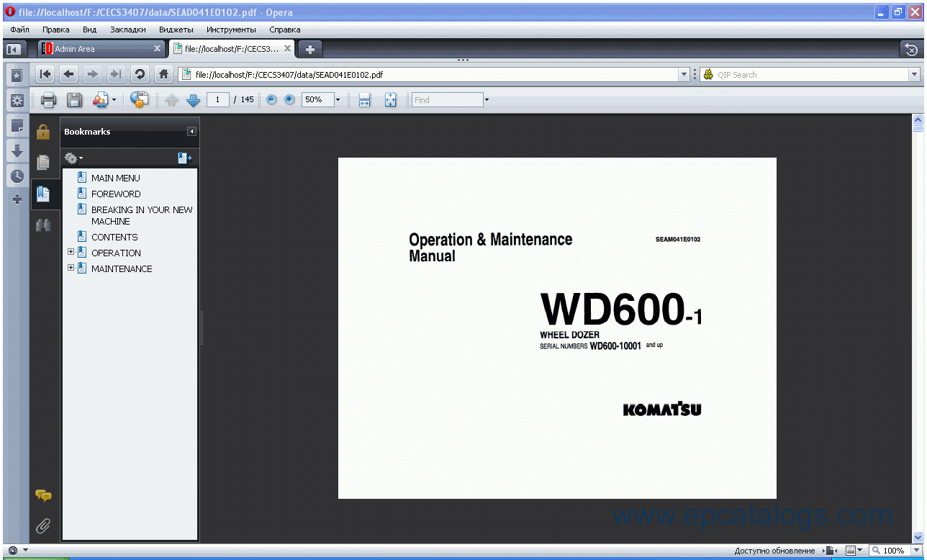
Task: Open the collaborate icon in the PDF toolbar
Action: click(101, 100)
